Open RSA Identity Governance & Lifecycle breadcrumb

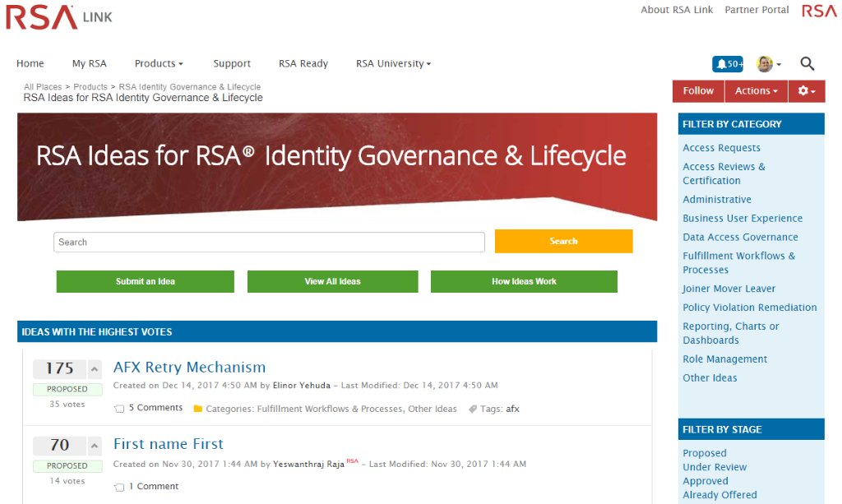[190, 87]
